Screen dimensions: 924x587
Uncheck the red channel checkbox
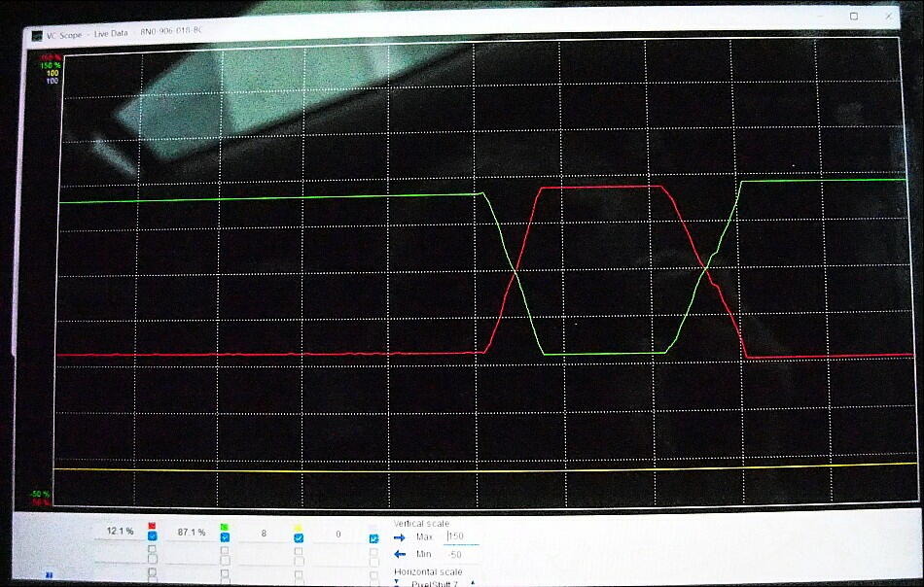[x=152, y=536]
